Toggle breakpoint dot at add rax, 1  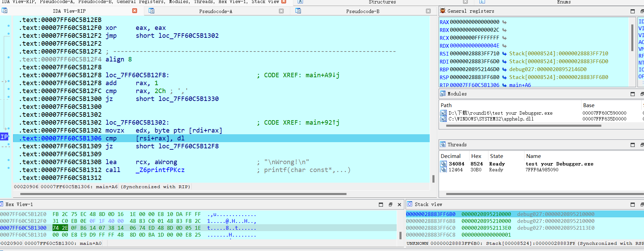click(x=9, y=81)
